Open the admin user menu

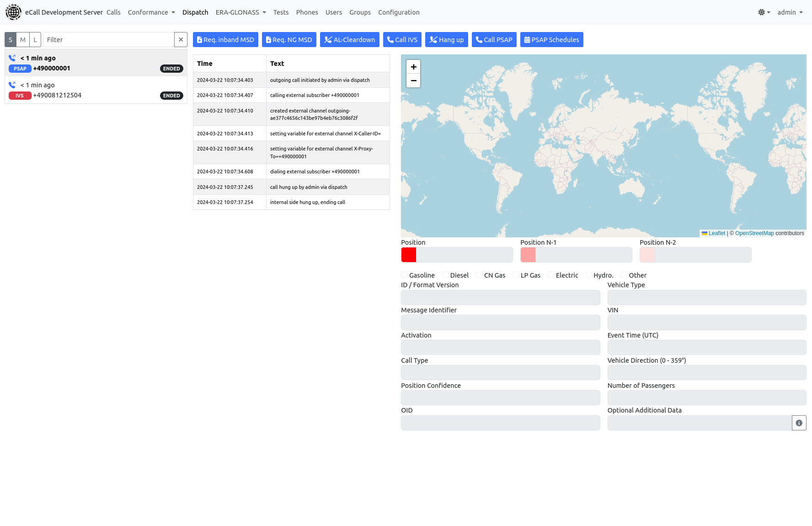[790, 12]
